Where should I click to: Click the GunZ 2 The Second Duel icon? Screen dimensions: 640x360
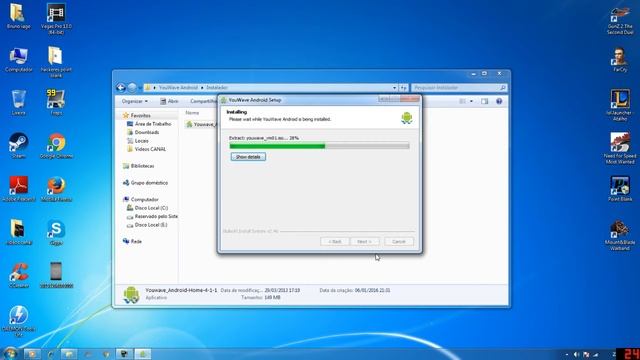pyautogui.click(x=620, y=20)
